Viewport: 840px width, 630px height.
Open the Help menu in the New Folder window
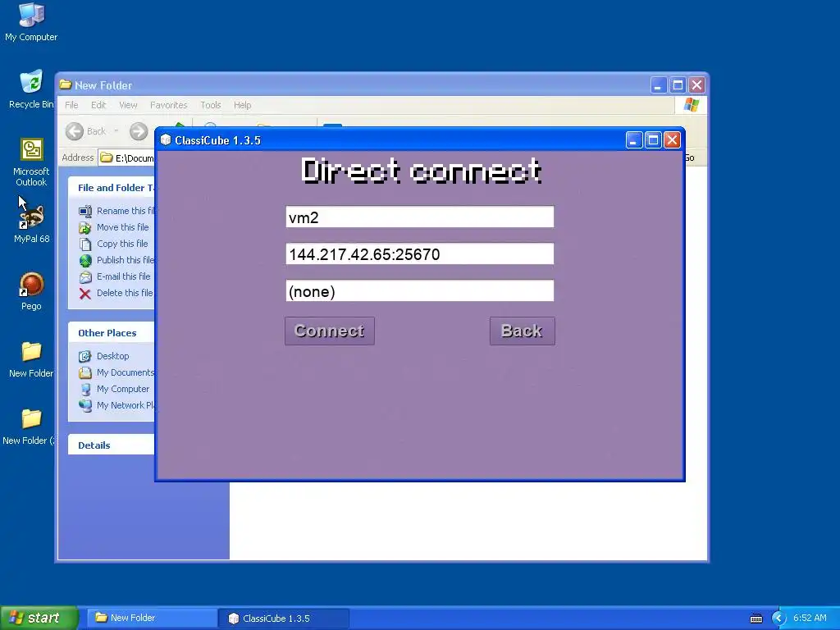click(242, 105)
